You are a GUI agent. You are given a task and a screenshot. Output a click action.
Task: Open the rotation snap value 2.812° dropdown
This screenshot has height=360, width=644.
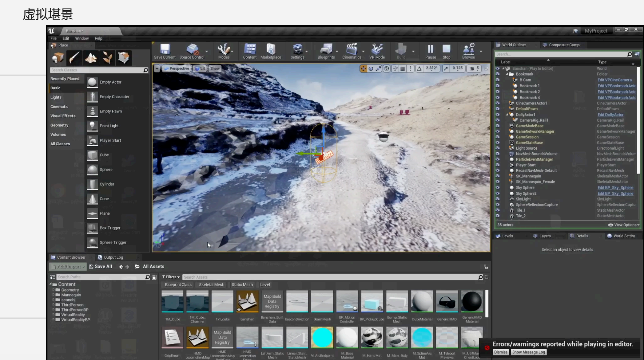[431, 68]
